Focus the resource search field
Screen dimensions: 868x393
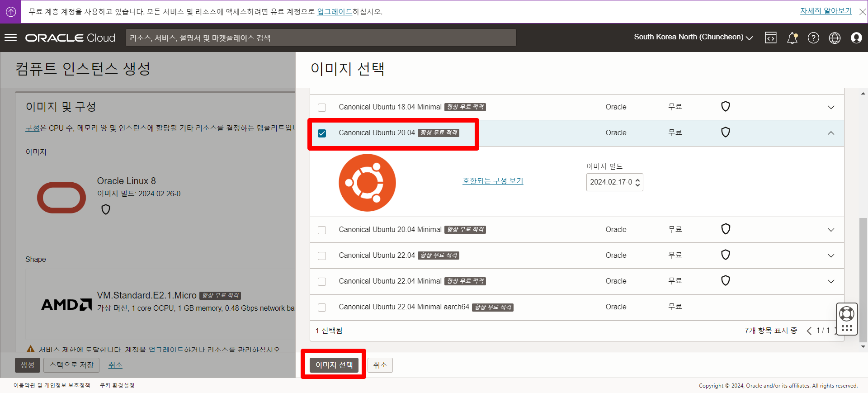[x=321, y=38]
